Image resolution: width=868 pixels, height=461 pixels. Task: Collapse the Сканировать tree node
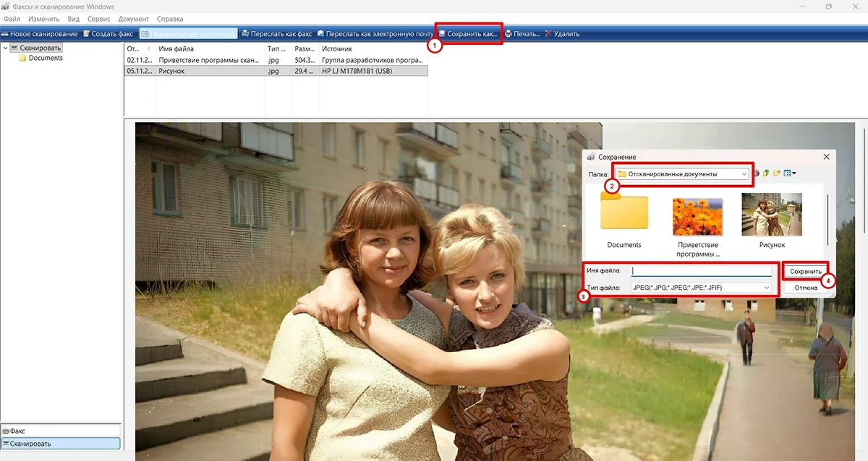point(7,48)
